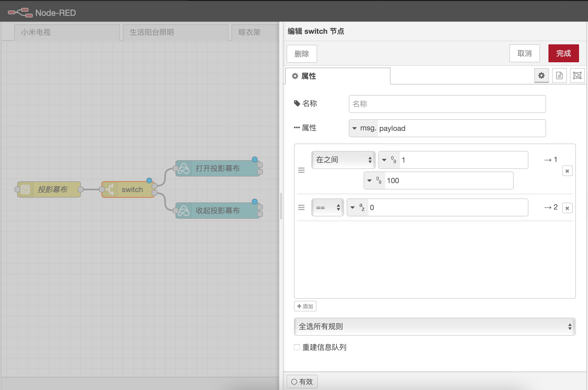The width and height of the screenshot is (588, 390).
Task: Change number type for value 1 field
Action: coord(389,160)
